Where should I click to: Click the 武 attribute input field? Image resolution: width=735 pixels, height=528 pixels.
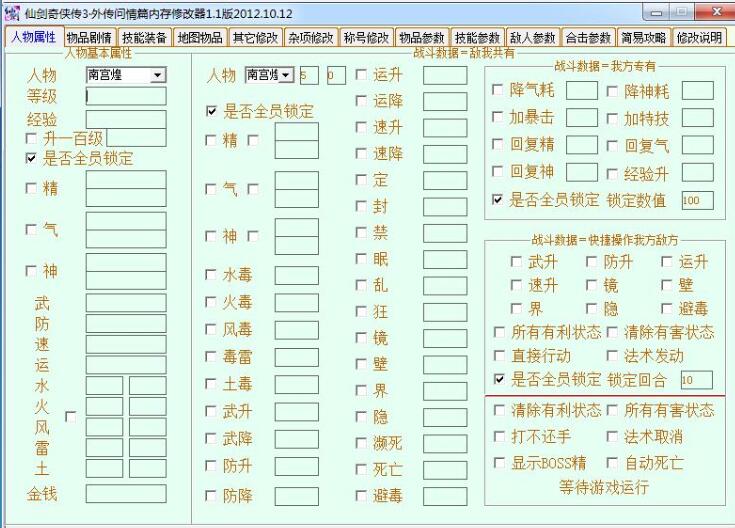126,303
